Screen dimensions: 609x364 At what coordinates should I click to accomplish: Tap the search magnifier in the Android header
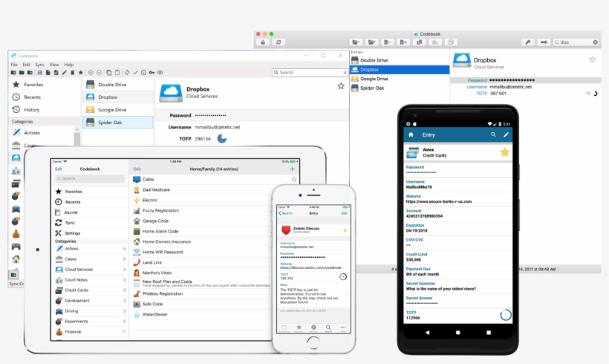[x=492, y=134]
